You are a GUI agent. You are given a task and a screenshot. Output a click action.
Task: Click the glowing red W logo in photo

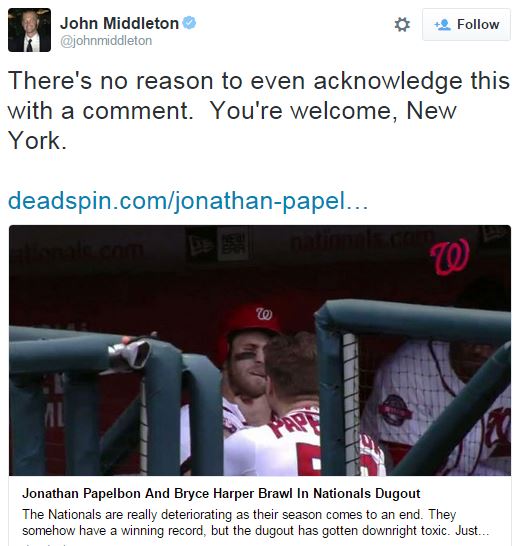(x=450, y=256)
